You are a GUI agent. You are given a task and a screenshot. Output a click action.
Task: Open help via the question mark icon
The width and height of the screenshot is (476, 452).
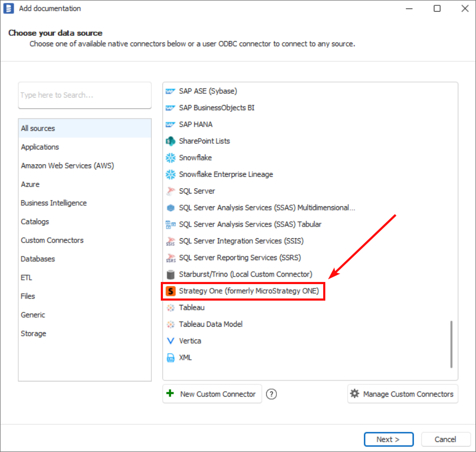(x=271, y=394)
